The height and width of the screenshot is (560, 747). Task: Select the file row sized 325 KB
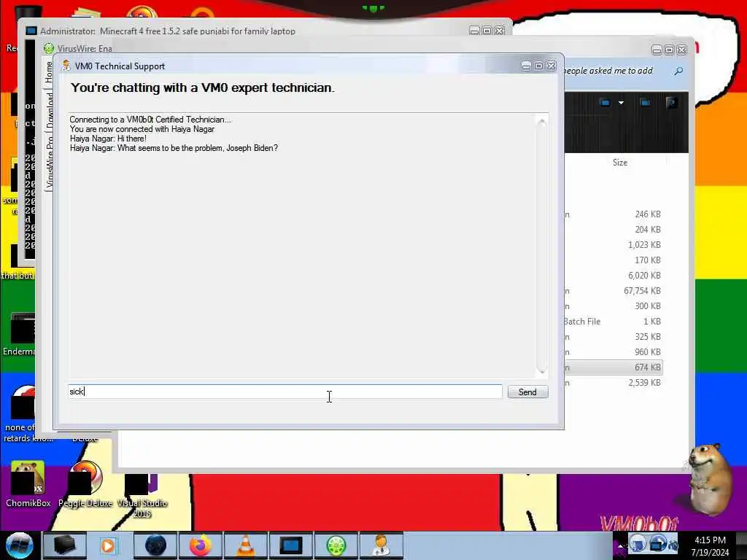click(613, 337)
